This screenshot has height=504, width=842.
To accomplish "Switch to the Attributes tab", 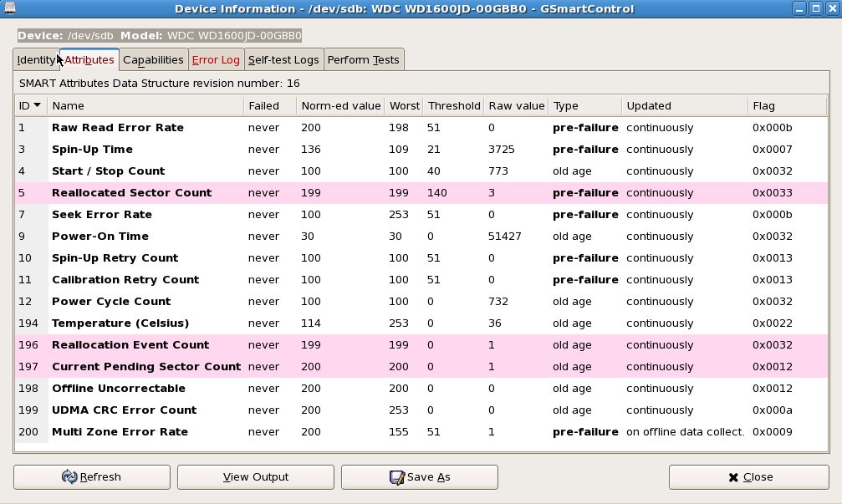I will [x=89, y=59].
